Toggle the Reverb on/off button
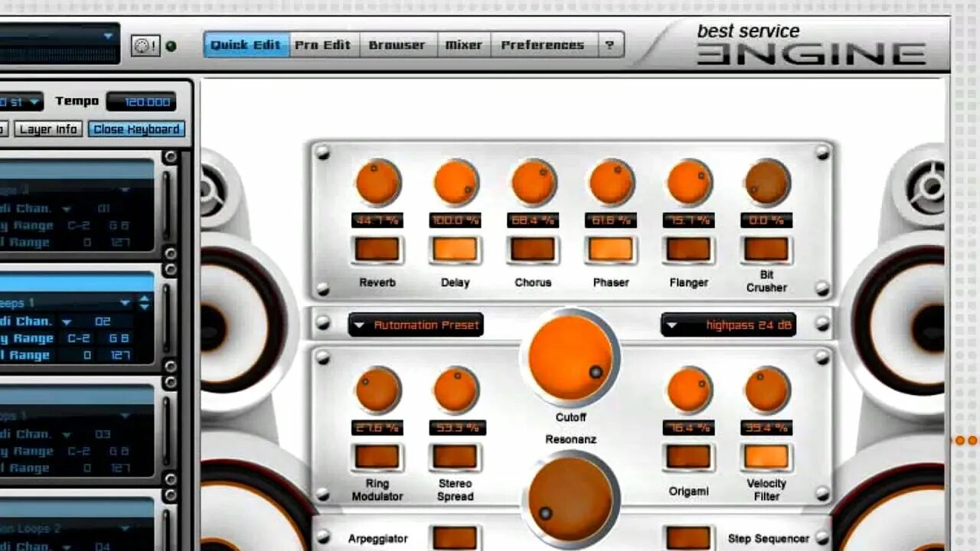The image size is (980, 551). [378, 249]
